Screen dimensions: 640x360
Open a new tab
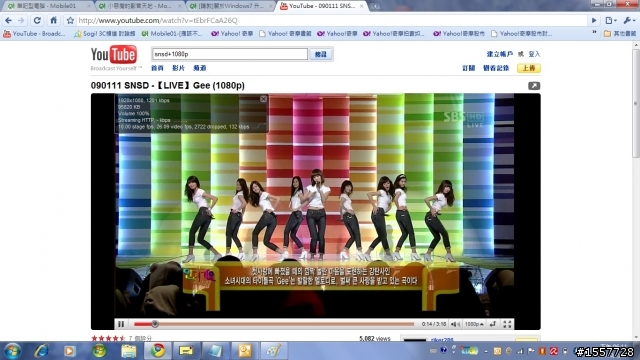tap(375, 6)
